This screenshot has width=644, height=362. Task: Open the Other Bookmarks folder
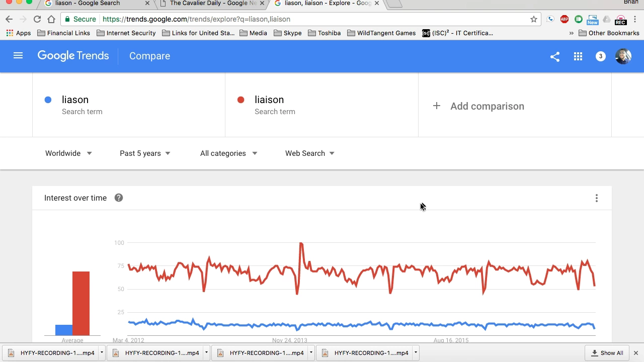[609, 33]
